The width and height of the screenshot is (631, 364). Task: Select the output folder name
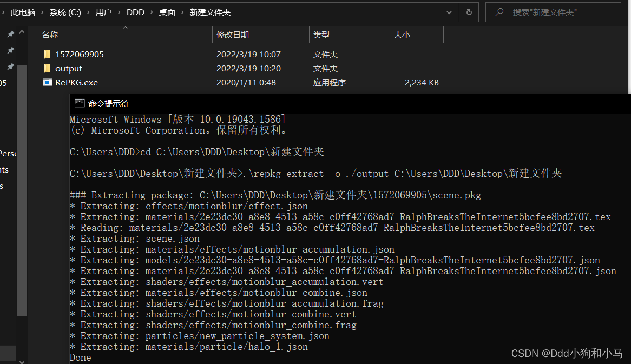pyautogui.click(x=68, y=68)
